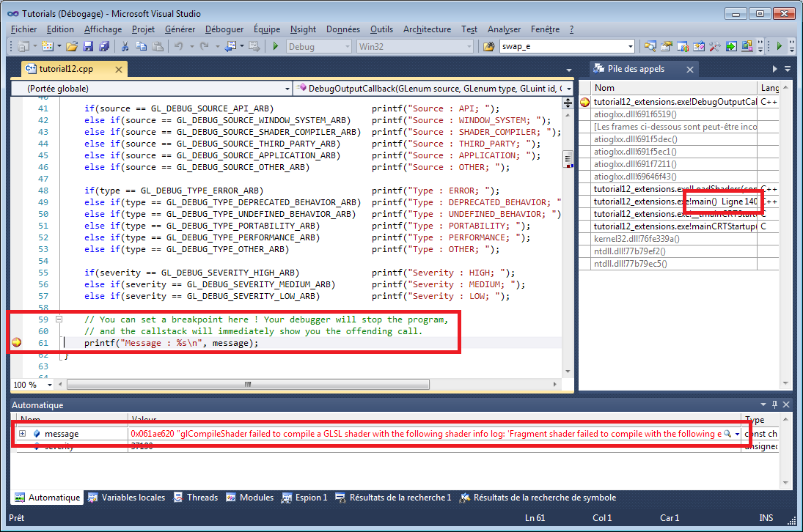The image size is (803, 532).
Task: Open the DebugOutputCallback member dropdown
Action: (x=568, y=89)
